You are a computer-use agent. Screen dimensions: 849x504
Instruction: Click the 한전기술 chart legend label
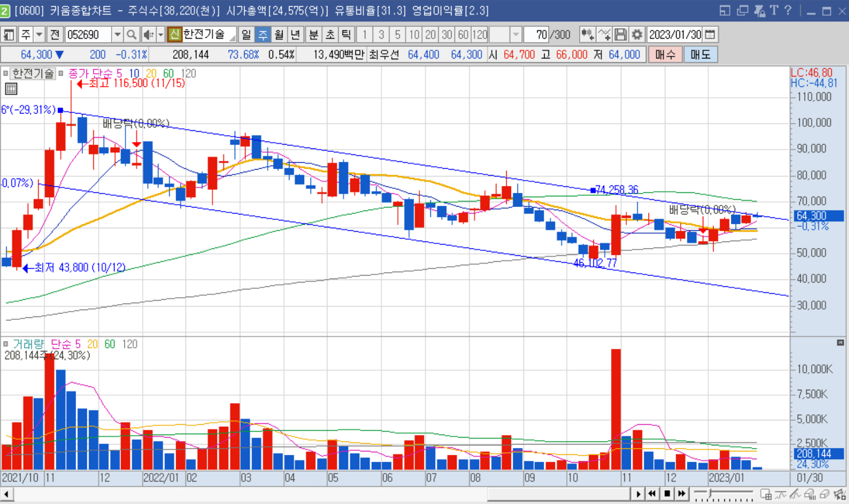[32, 74]
